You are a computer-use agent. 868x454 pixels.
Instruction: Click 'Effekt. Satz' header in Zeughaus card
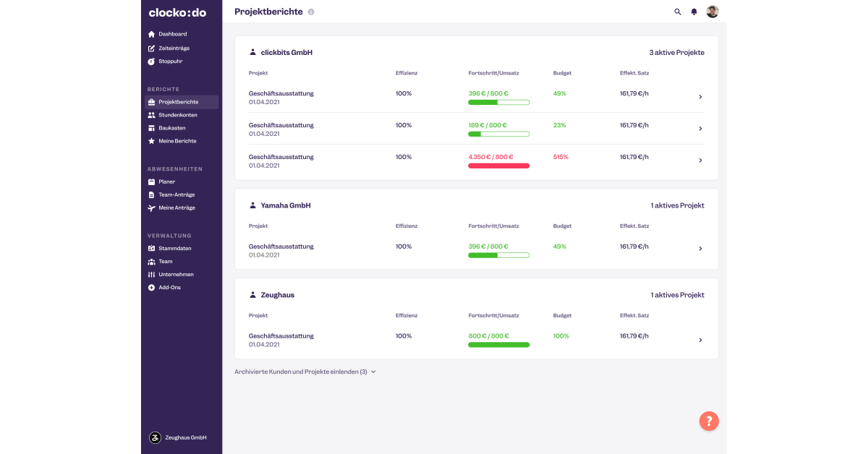click(634, 316)
